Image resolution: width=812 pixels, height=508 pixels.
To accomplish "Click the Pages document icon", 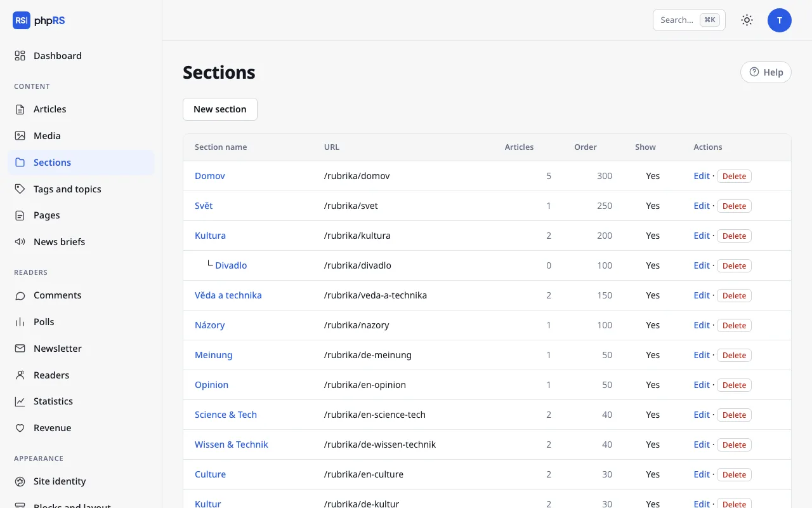I will coord(20,215).
